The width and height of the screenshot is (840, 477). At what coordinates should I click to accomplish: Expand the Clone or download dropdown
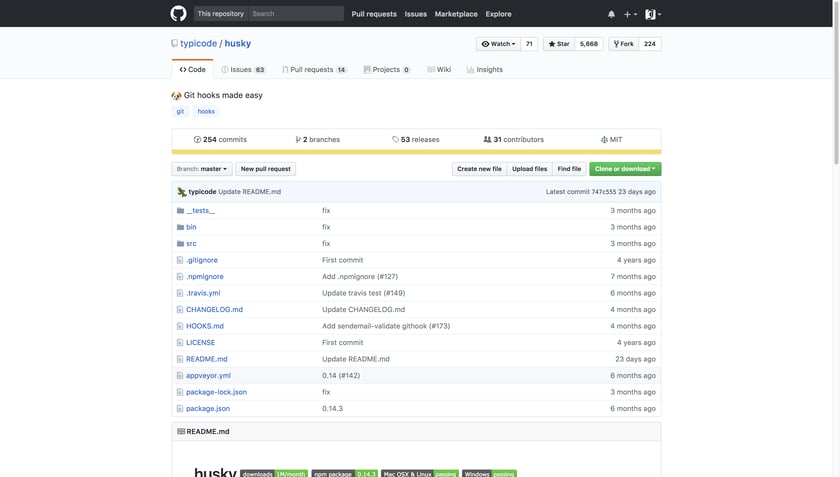(625, 169)
